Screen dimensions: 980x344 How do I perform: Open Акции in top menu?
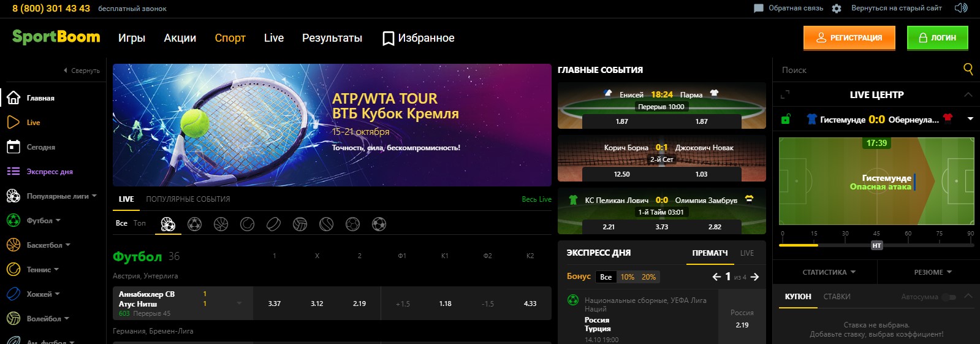180,38
